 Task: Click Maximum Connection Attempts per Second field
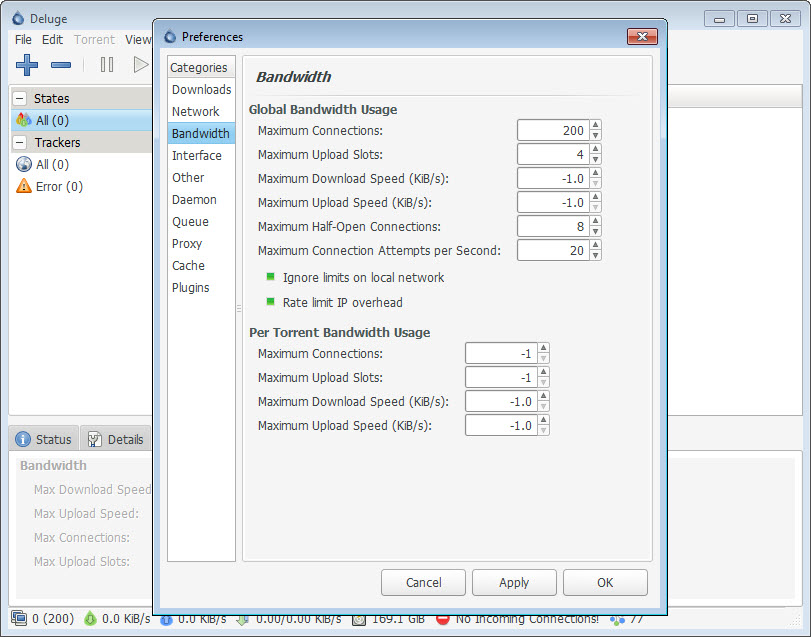(x=553, y=250)
